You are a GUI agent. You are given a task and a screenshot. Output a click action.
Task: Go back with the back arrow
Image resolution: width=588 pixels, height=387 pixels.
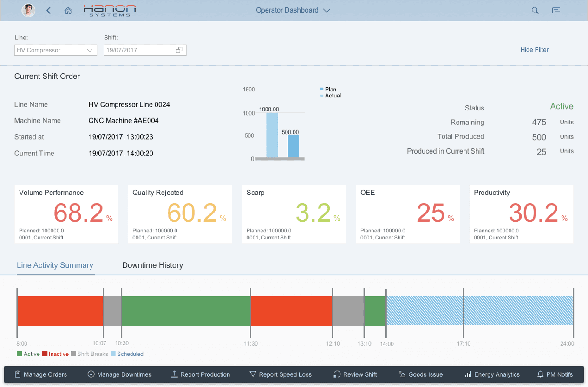coord(48,10)
